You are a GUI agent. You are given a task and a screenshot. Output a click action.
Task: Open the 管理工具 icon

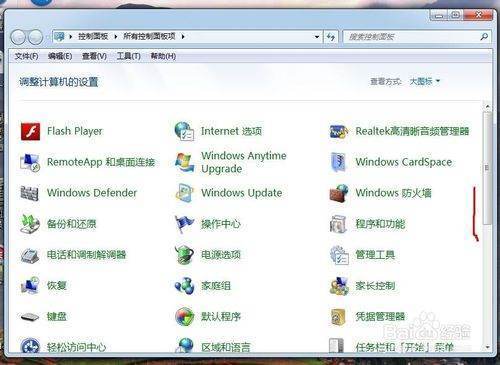click(x=339, y=255)
